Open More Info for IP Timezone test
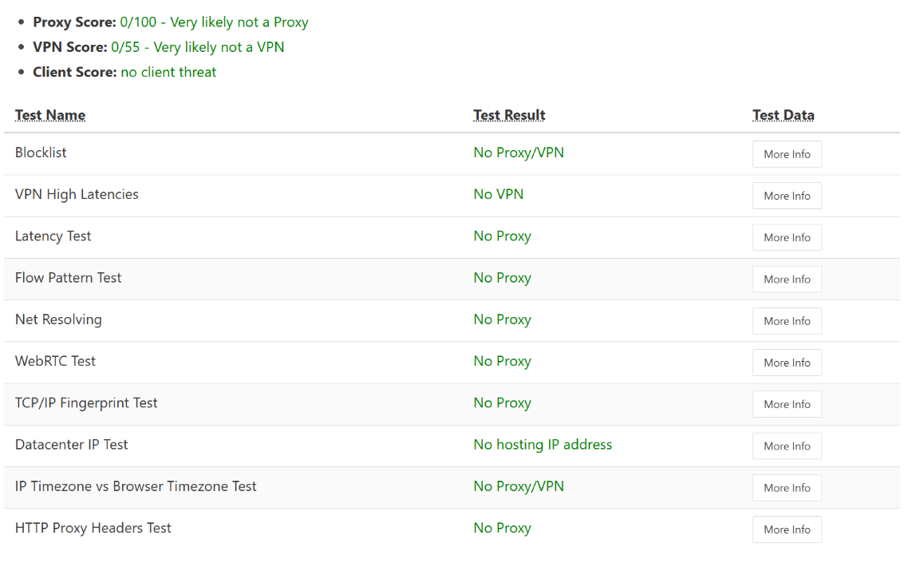The image size is (924, 575). pos(787,488)
